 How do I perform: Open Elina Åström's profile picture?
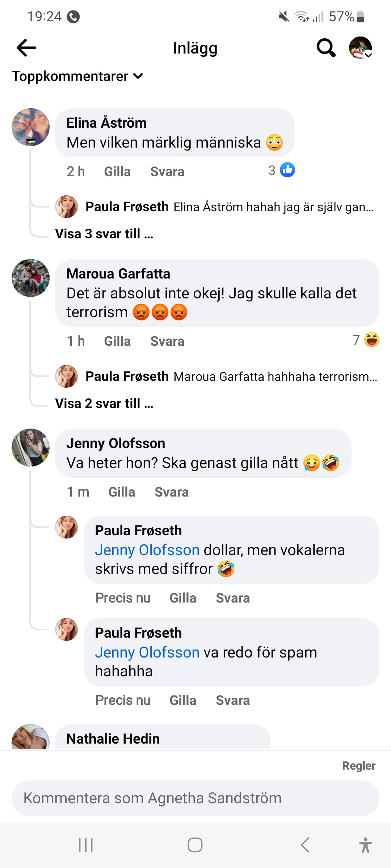tap(31, 127)
